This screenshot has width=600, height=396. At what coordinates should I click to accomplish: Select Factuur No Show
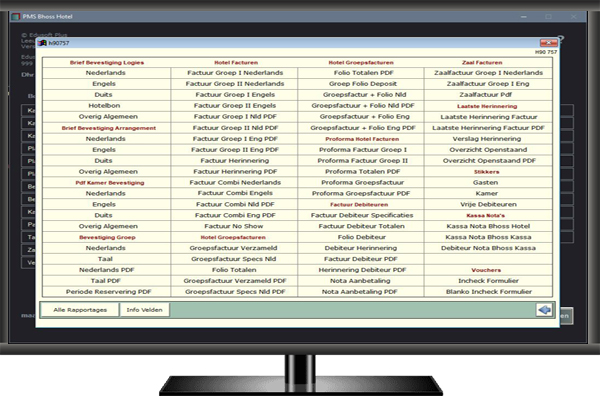click(x=235, y=226)
